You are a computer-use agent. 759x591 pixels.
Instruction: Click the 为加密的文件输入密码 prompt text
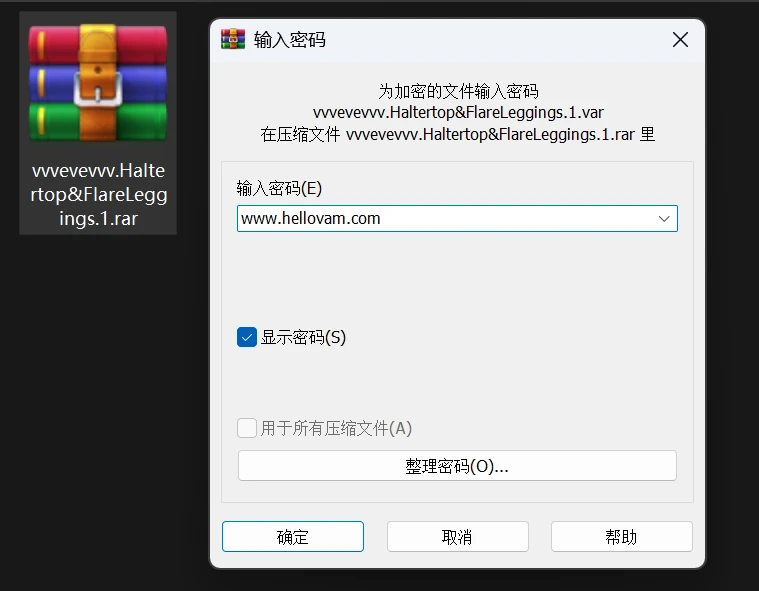click(x=458, y=91)
